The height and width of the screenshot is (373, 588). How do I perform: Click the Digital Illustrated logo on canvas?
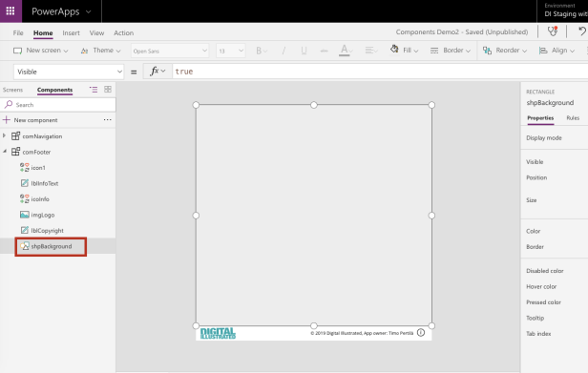tap(218, 333)
